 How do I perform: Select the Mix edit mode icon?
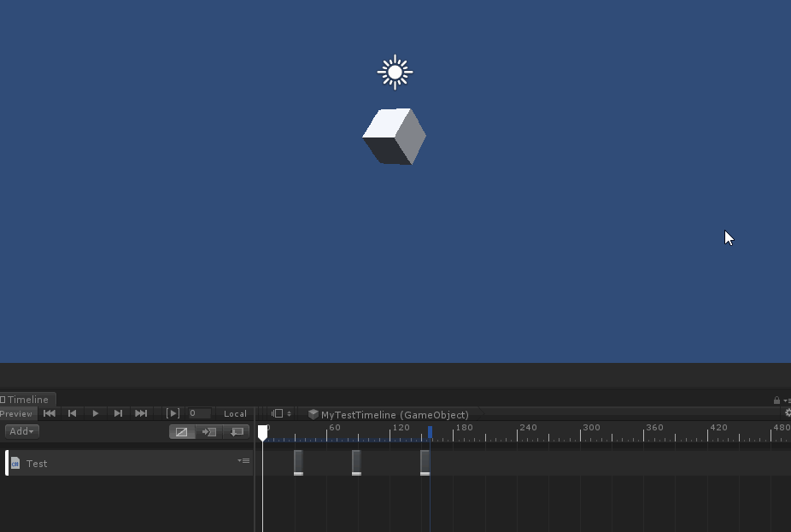182,431
